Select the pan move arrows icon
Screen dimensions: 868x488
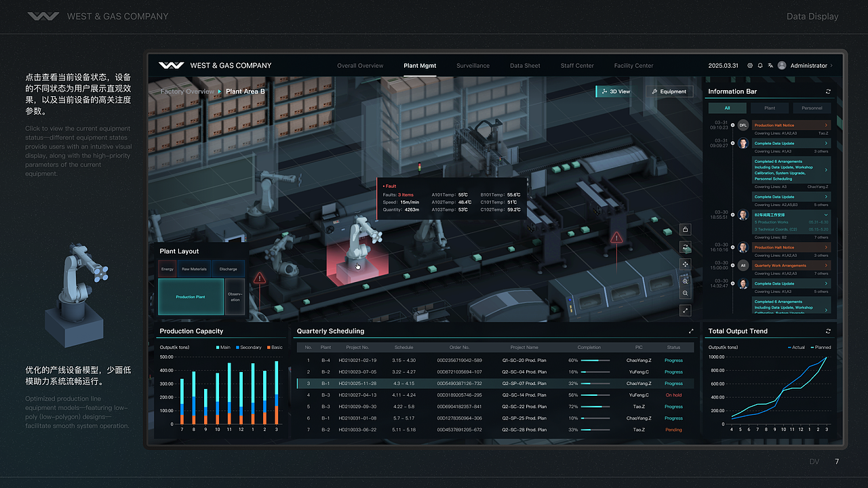686,264
